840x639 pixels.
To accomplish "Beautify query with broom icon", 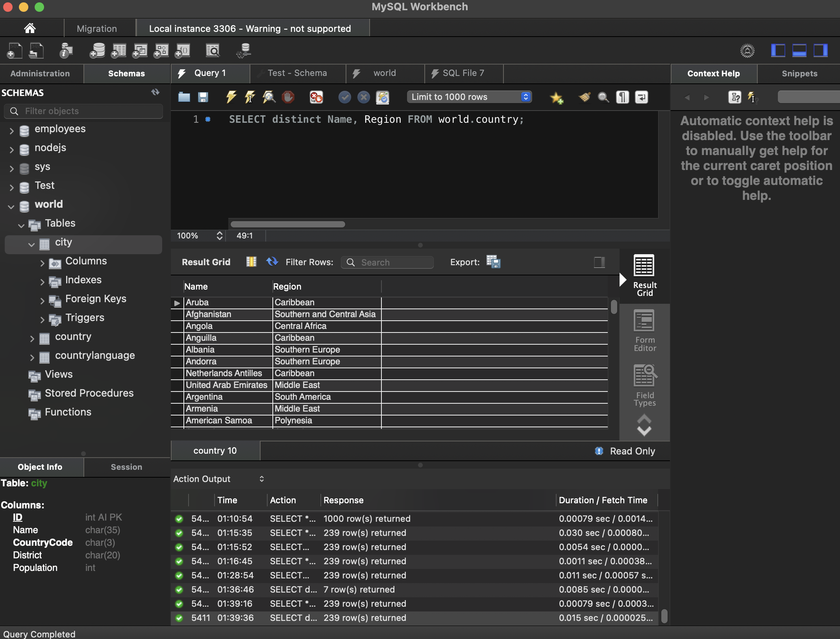I will pos(585,97).
